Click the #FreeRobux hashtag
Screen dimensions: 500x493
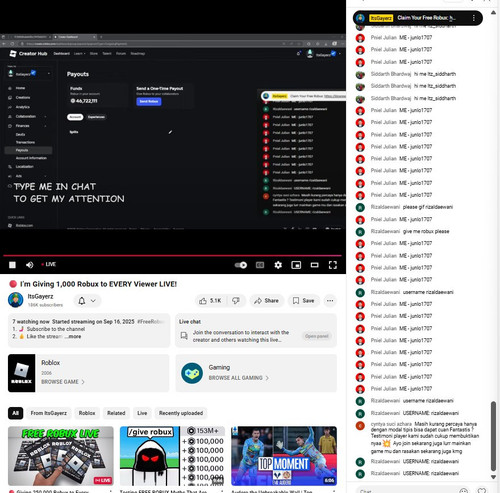(x=151, y=322)
